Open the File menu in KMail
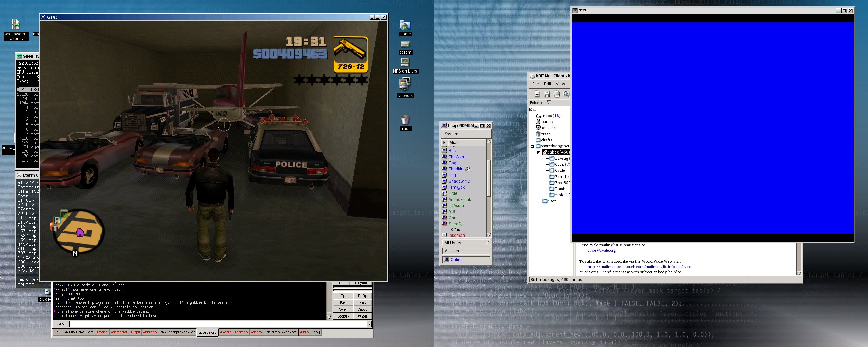This screenshot has height=347, width=868. point(535,84)
